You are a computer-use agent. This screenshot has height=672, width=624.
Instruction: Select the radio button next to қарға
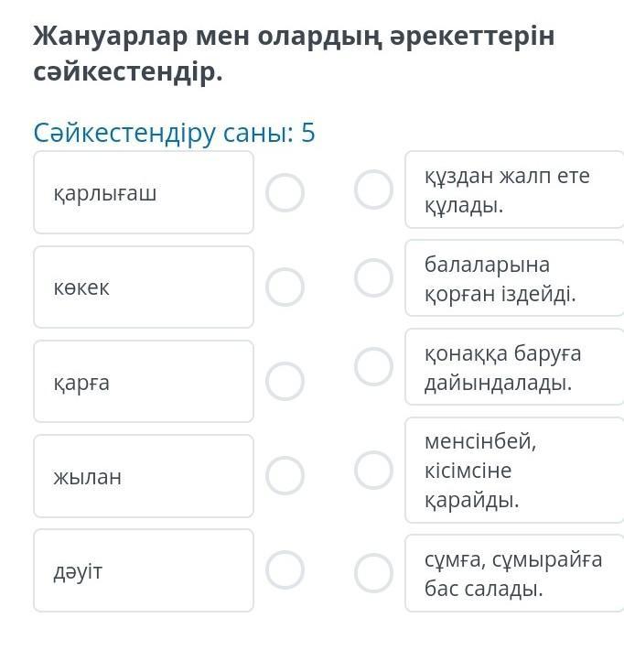[x=285, y=381]
